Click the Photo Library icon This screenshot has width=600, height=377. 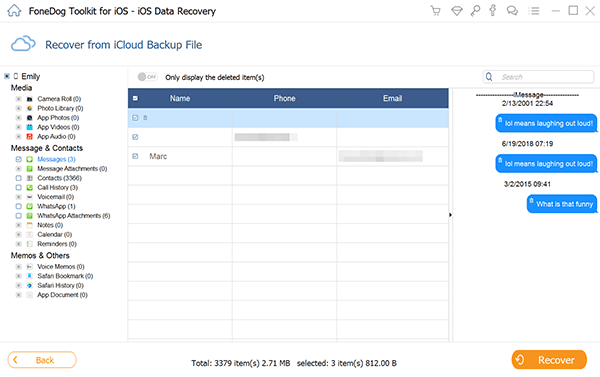(29, 108)
